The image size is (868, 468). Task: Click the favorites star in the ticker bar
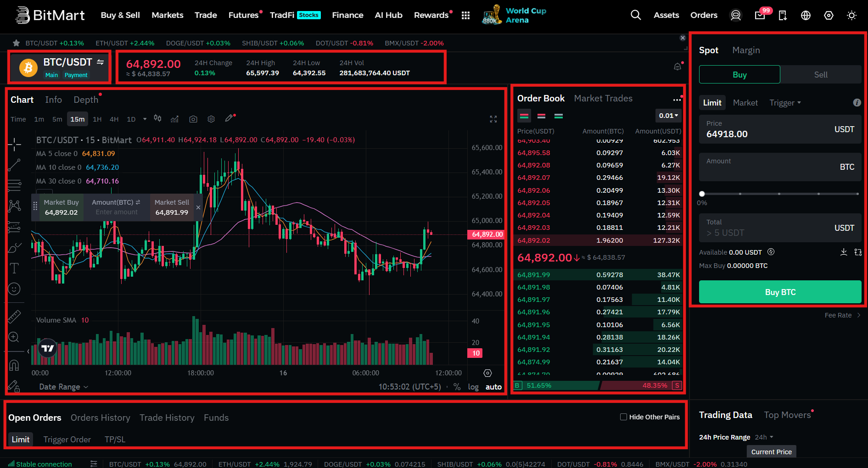click(x=16, y=43)
